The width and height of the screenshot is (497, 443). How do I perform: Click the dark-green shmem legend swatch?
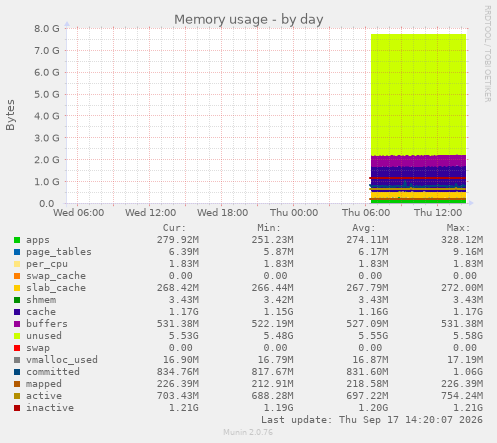(17, 300)
